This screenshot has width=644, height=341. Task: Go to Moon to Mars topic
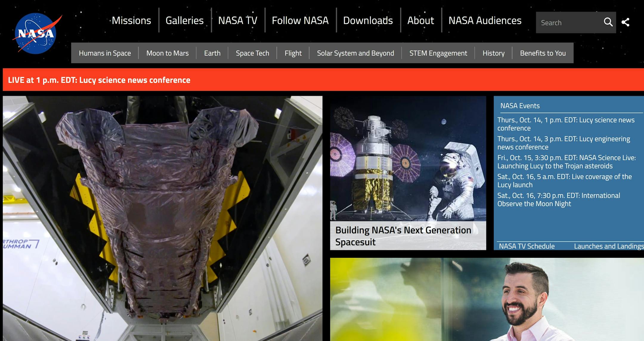pyautogui.click(x=167, y=53)
